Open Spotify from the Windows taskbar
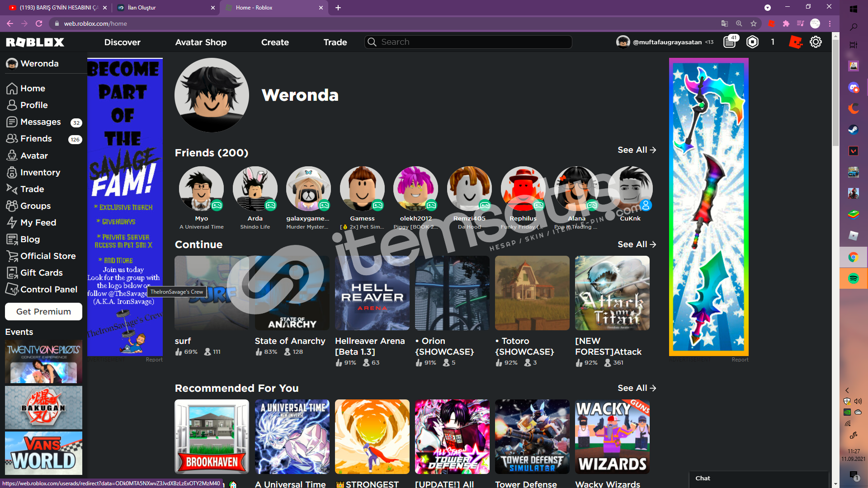 (854, 278)
